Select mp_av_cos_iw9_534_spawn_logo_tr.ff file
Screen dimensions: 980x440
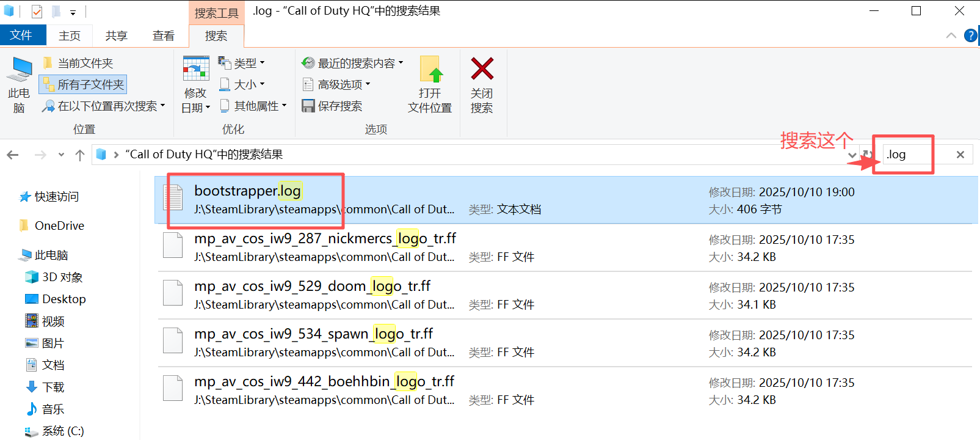click(565, 343)
